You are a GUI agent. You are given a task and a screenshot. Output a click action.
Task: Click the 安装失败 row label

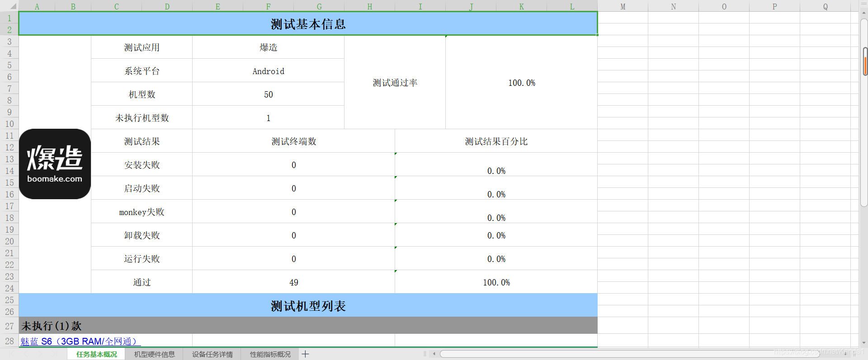[142, 164]
